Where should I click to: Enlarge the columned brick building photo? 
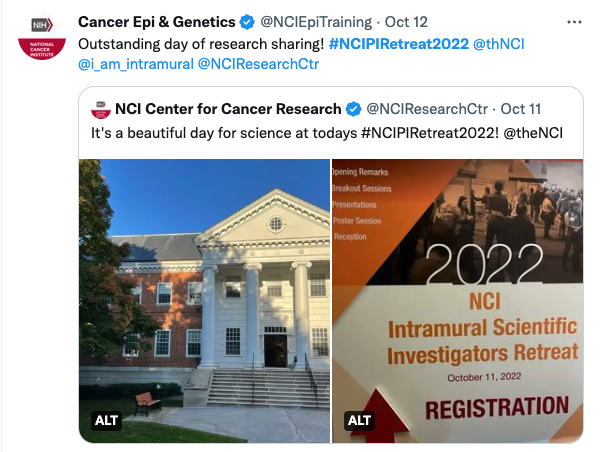point(204,301)
